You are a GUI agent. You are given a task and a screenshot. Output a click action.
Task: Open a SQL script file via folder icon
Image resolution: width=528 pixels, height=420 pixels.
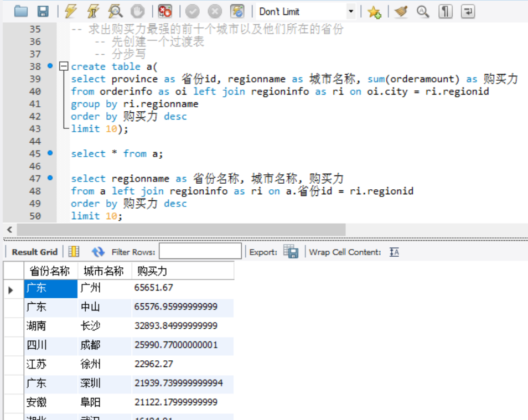tap(21, 12)
